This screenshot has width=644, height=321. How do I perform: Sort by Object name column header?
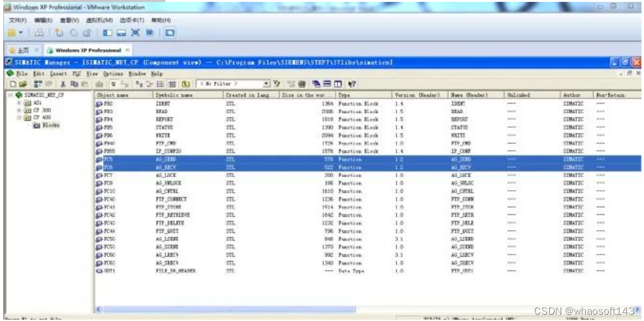124,95
